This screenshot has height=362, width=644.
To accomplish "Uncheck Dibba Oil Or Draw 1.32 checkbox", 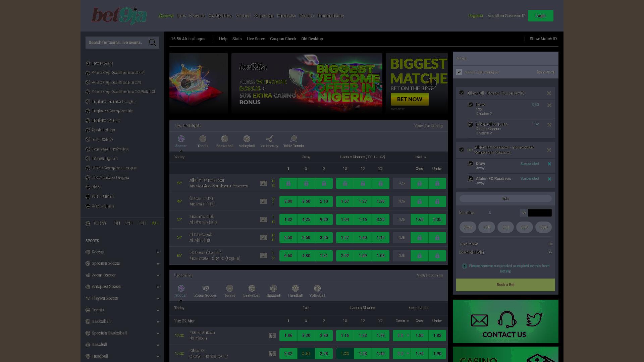I will (470, 124).
